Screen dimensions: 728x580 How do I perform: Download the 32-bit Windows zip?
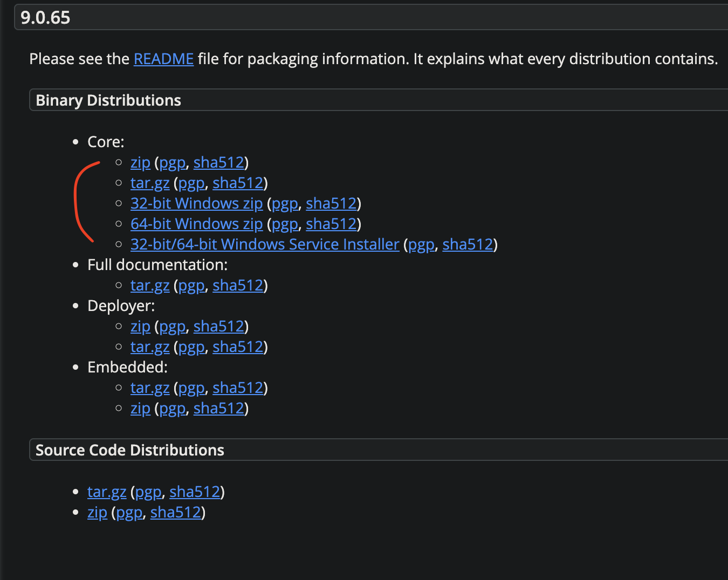point(196,204)
